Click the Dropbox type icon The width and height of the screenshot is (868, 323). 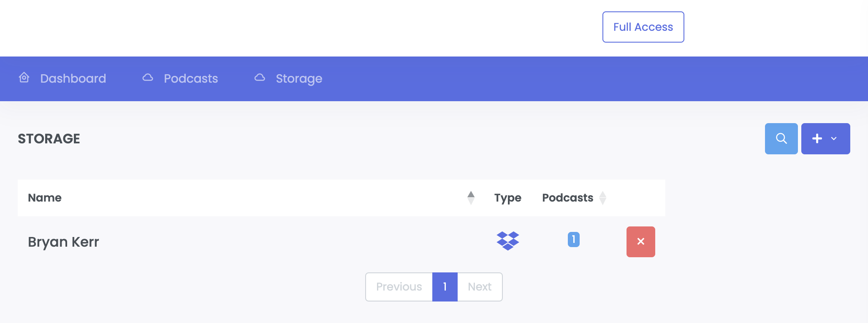[508, 241]
